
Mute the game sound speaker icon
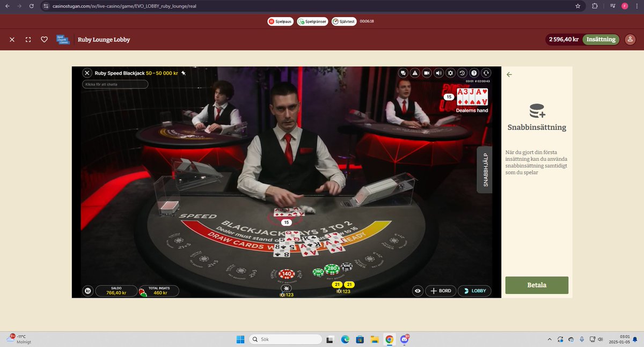(x=438, y=73)
